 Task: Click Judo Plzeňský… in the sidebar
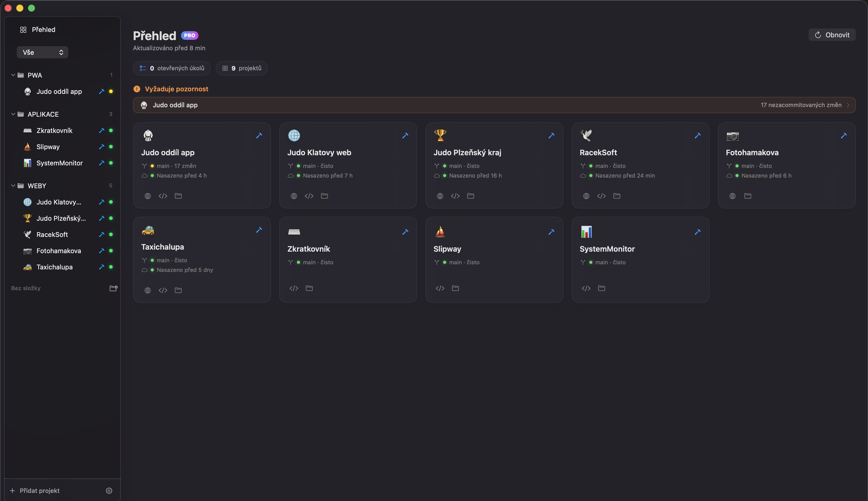[x=61, y=218]
